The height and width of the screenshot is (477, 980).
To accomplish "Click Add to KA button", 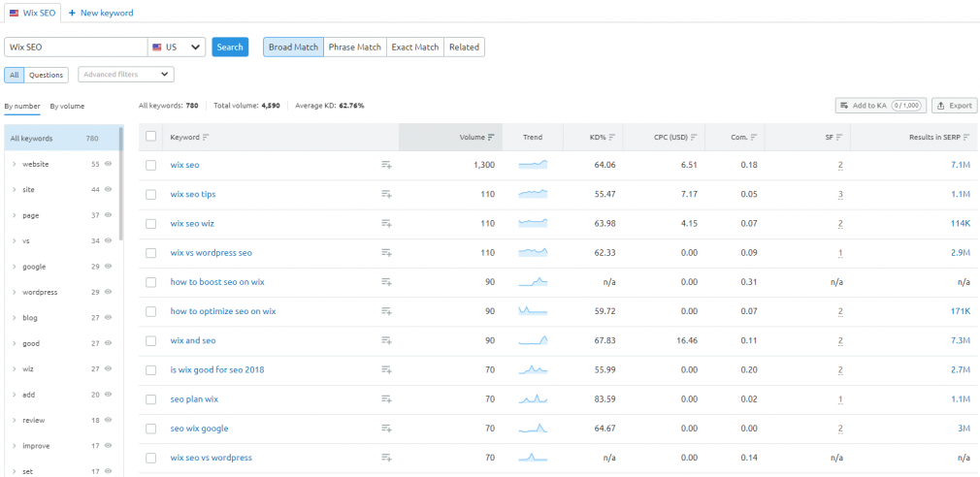I will 881,106.
